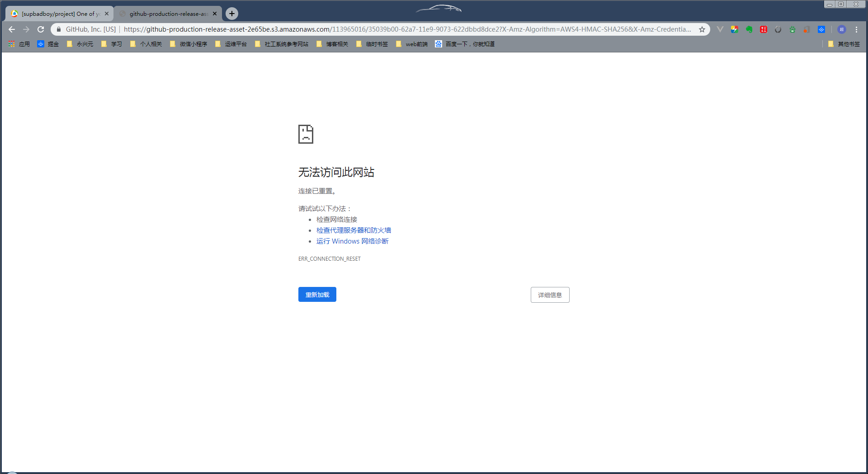This screenshot has width=868, height=474.
Task: Open the Baidu paw extension
Action: (793, 29)
